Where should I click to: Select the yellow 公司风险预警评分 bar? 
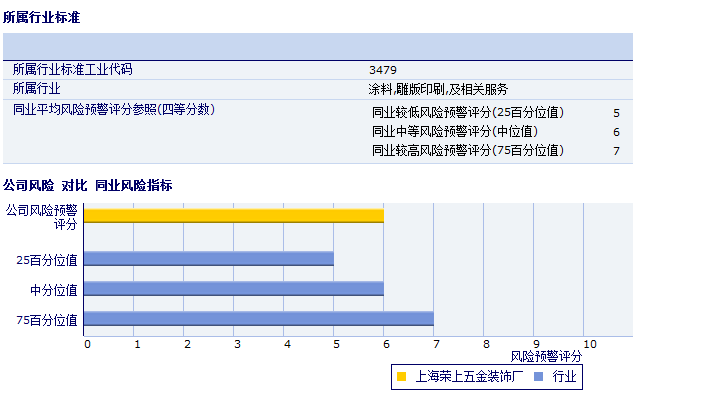pyautogui.click(x=233, y=216)
